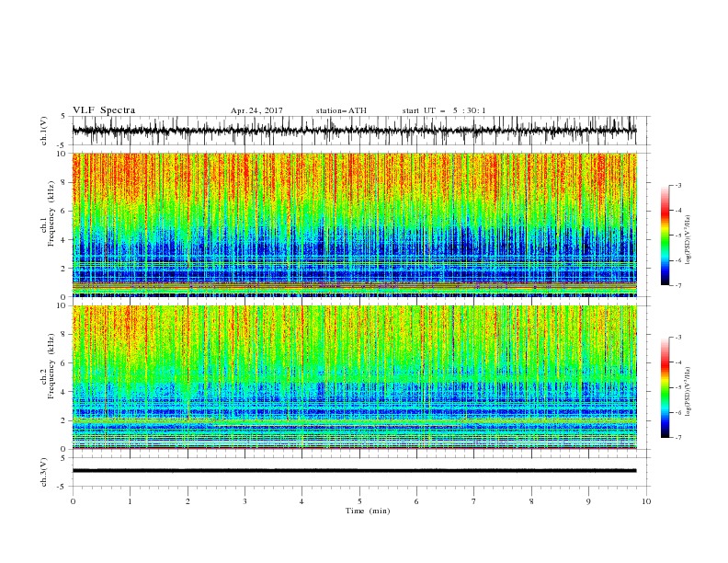Click the time axis tick label "7"
The image size is (728, 563).
[x=474, y=501]
